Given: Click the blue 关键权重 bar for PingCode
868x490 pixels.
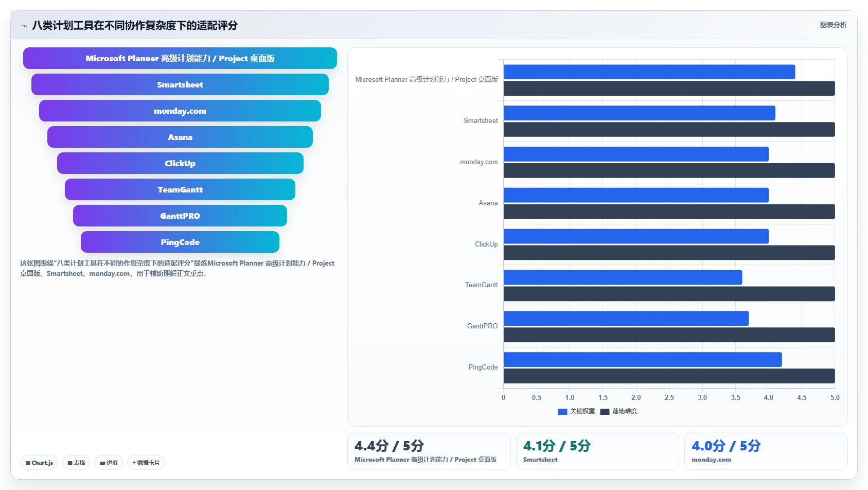Looking at the screenshot, I should click(643, 360).
